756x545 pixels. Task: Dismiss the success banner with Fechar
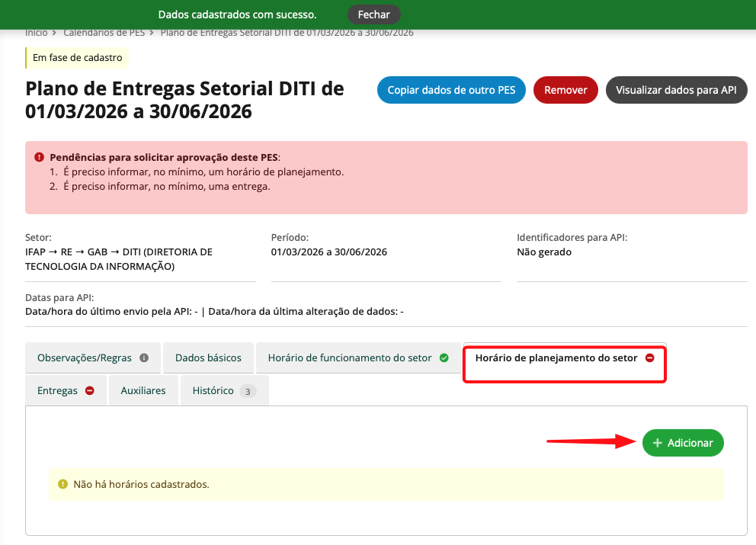click(373, 14)
